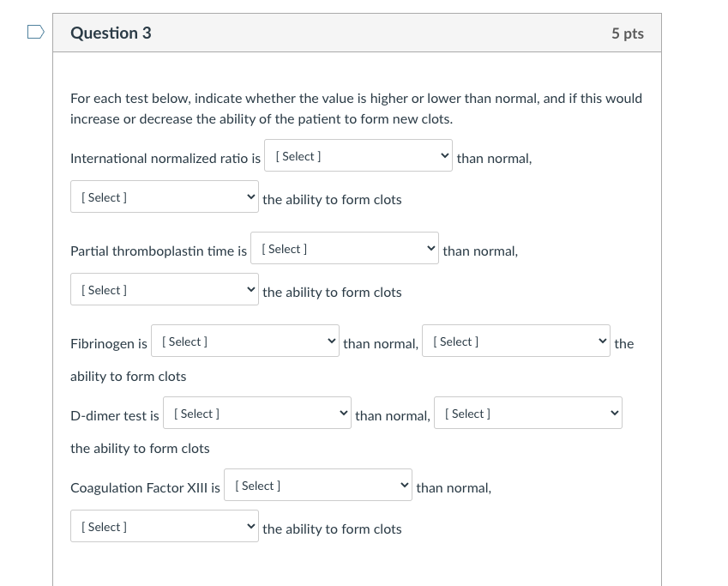The height and width of the screenshot is (586, 728).
Task: Expand the second dropdown on the D-dimer row
Action: pos(527,414)
